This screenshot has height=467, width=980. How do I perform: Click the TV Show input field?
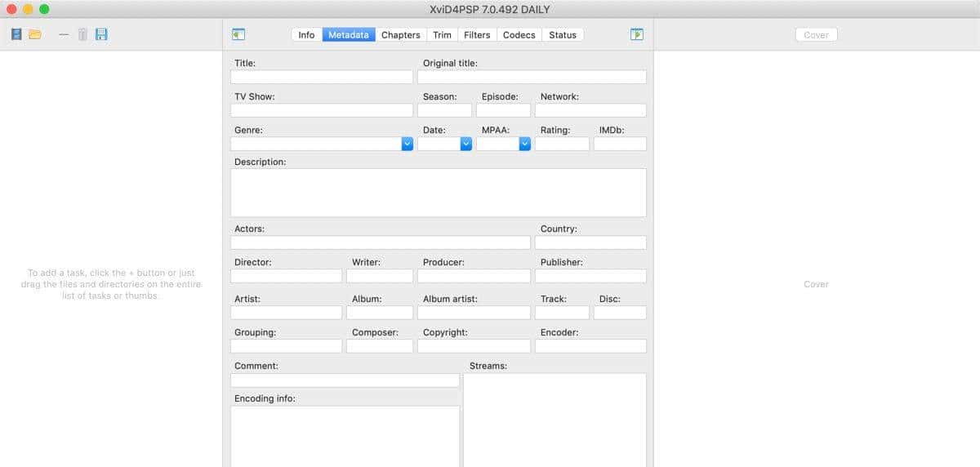tap(322, 110)
